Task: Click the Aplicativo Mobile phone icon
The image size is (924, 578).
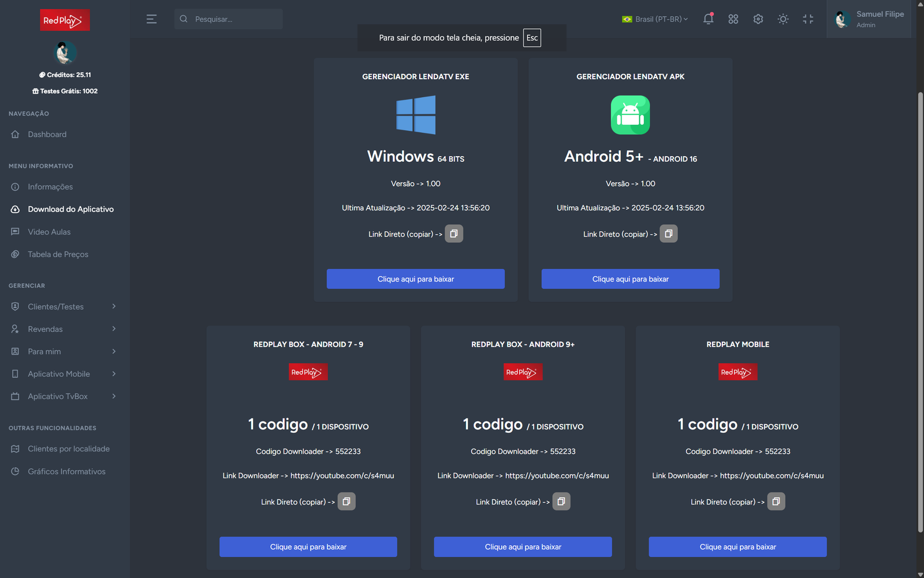Action: [15, 374]
